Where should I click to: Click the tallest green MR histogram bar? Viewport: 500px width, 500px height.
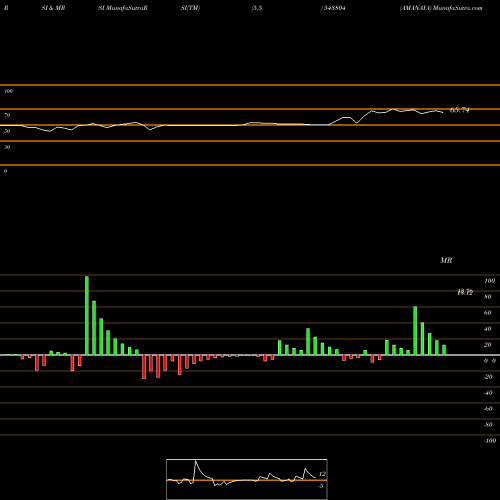87,316
